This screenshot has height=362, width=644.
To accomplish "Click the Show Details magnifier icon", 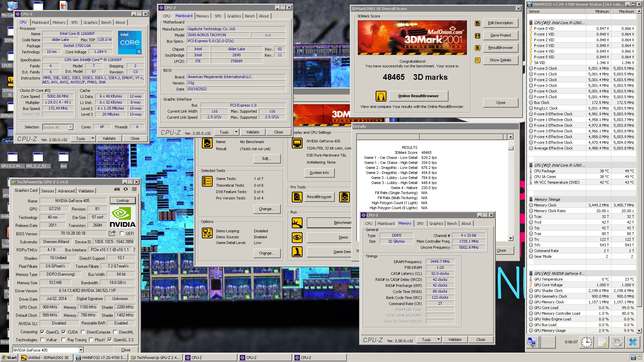I will [x=478, y=60].
